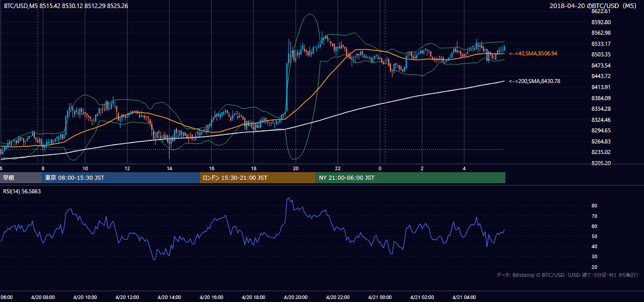Click the 4/20 18:00 time axis label

coord(253,297)
